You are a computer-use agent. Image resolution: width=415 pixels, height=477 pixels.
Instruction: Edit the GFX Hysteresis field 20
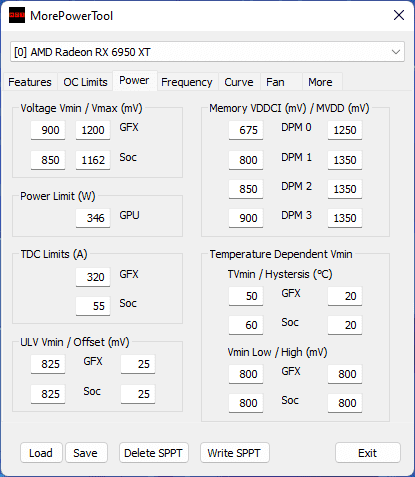(345, 296)
